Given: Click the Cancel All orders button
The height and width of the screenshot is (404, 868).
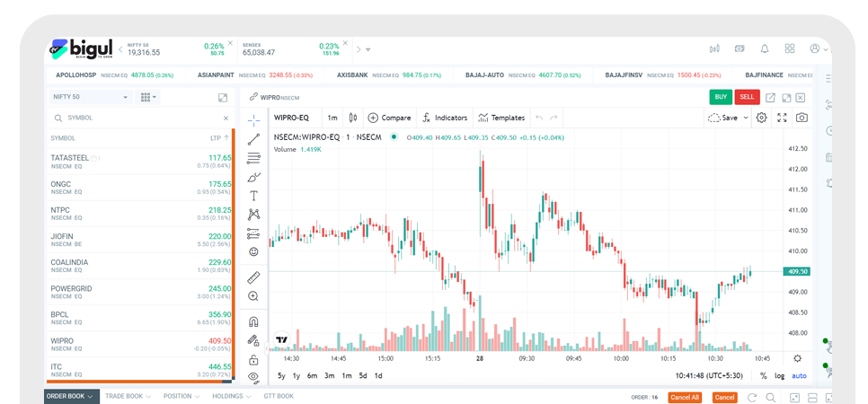Looking at the screenshot, I should point(685,398).
